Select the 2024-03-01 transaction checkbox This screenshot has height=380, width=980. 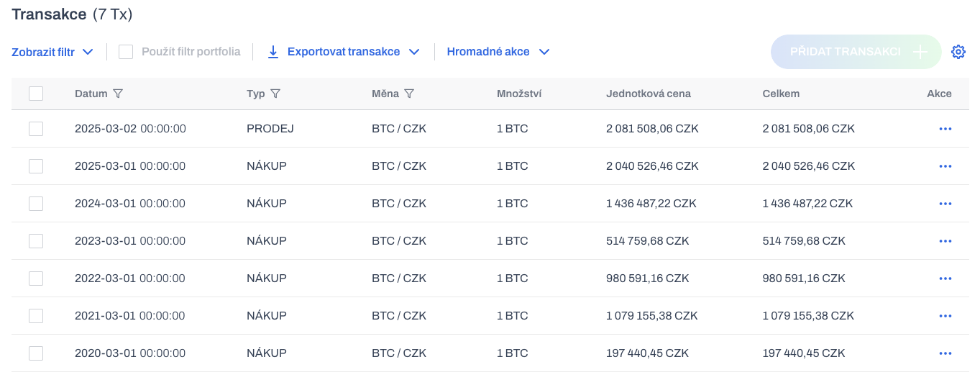pyautogui.click(x=36, y=204)
